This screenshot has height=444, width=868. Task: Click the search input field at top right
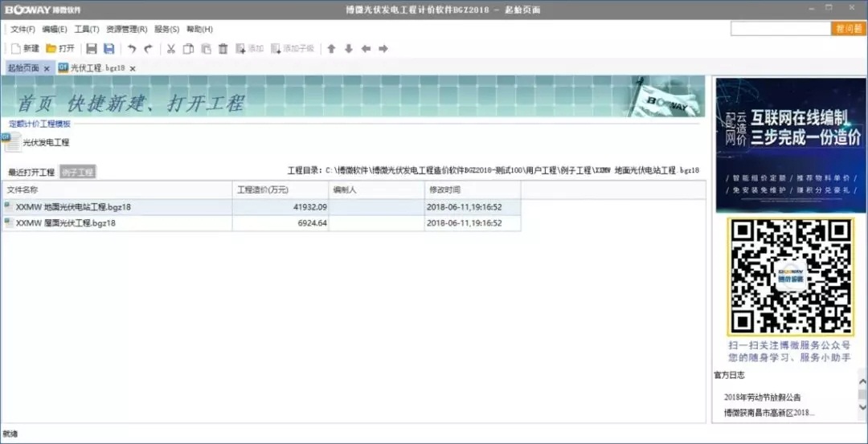[x=780, y=29]
